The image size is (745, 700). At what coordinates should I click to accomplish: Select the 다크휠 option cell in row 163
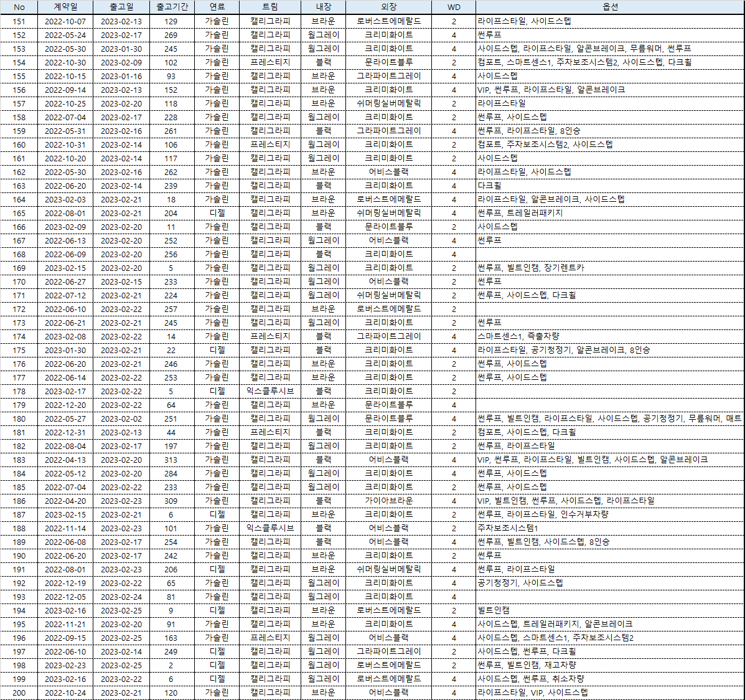tap(610, 186)
